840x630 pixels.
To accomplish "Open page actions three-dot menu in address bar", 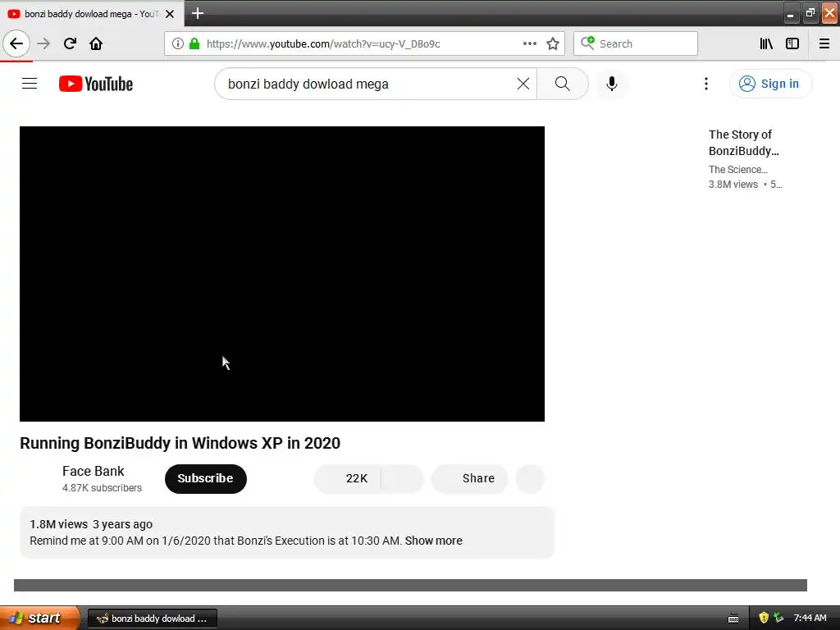I will 530,43.
